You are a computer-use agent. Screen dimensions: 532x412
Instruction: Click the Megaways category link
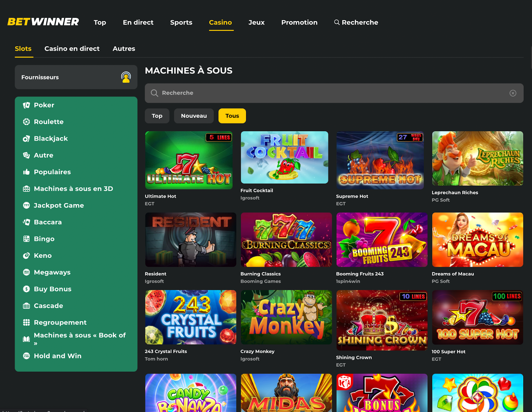coord(52,272)
